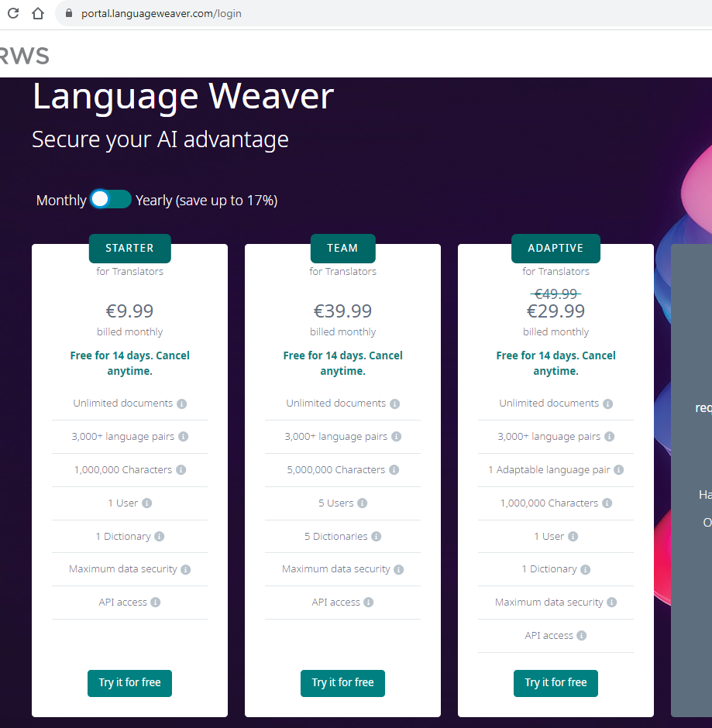Image resolution: width=712 pixels, height=728 pixels.
Task: Toggle billing between Monthly and Yearly
Action: [111, 199]
